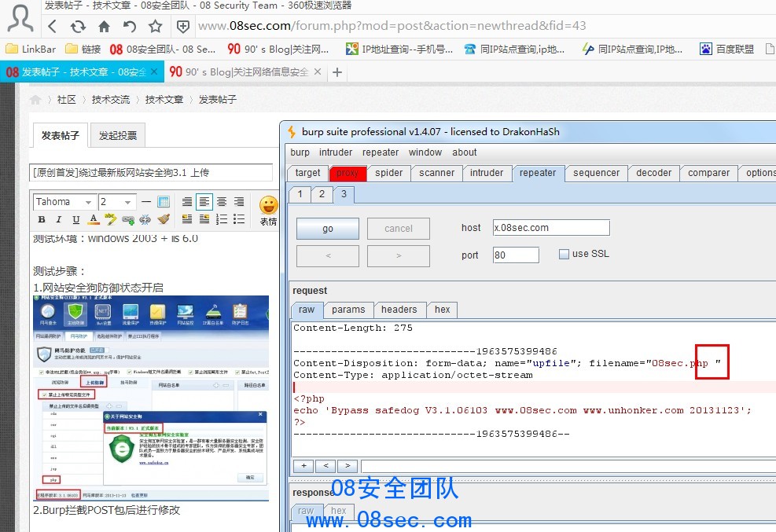Click the browser address bar URL
This screenshot has width=776, height=532.
pyautogui.click(x=392, y=26)
